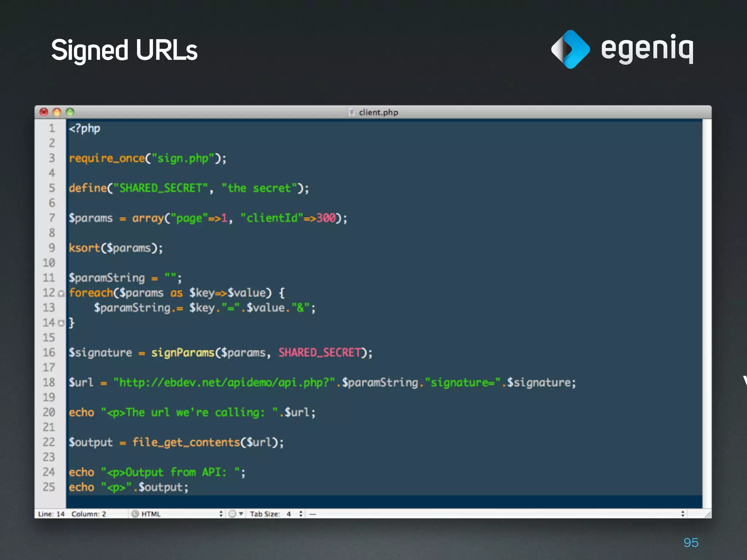Click slide page number 95
This screenshot has width=747, height=560.
[691, 542]
